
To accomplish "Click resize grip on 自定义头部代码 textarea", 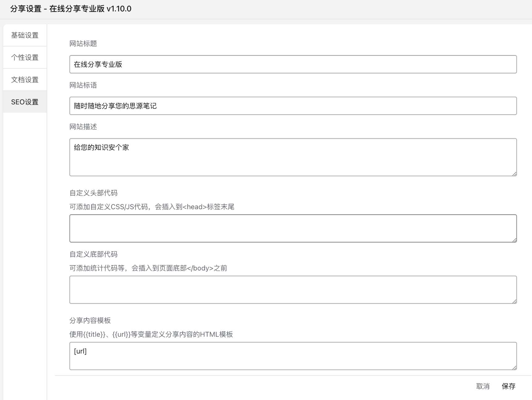I will pos(514,240).
